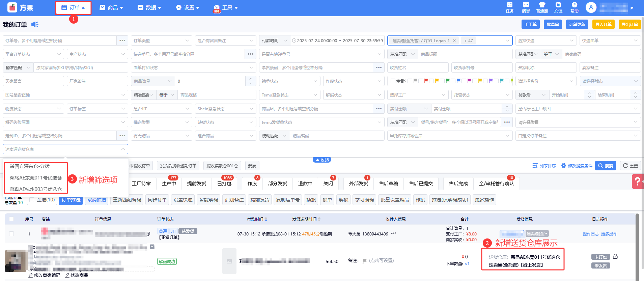Check the 全部 flags checkbox
Viewport: 644px width, 281px height.
pos(393,81)
